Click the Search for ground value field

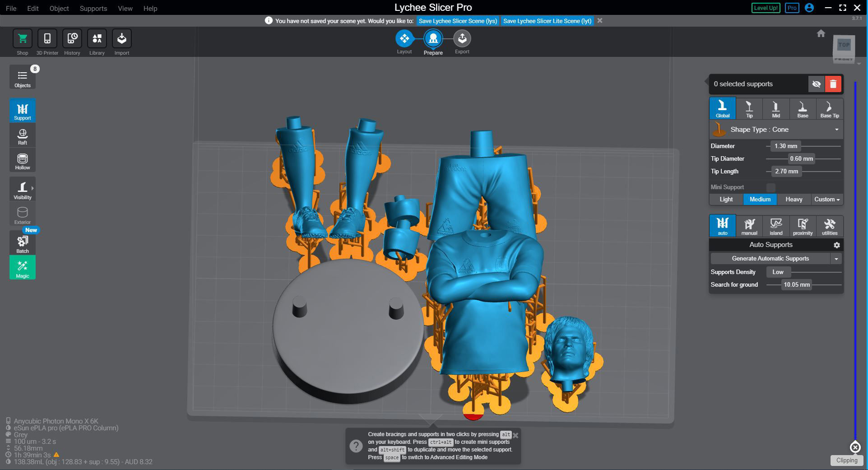pos(797,285)
